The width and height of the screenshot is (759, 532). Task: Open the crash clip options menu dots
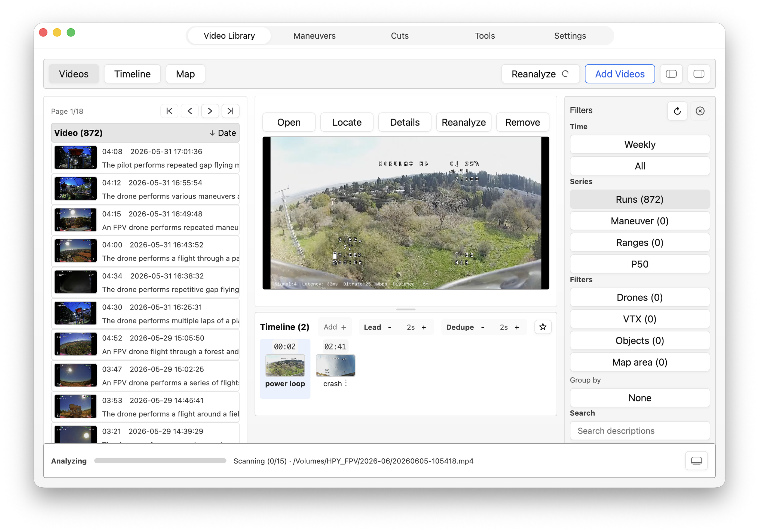click(x=346, y=383)
